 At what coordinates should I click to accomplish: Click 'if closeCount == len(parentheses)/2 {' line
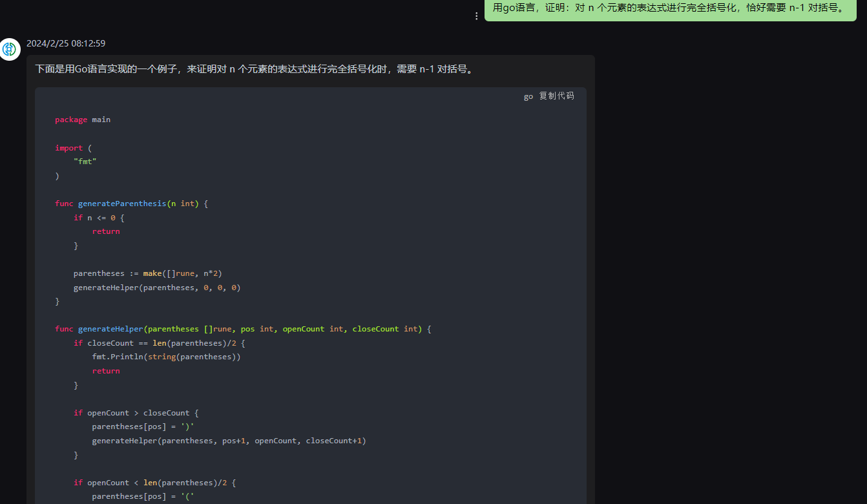coord(160,343)
